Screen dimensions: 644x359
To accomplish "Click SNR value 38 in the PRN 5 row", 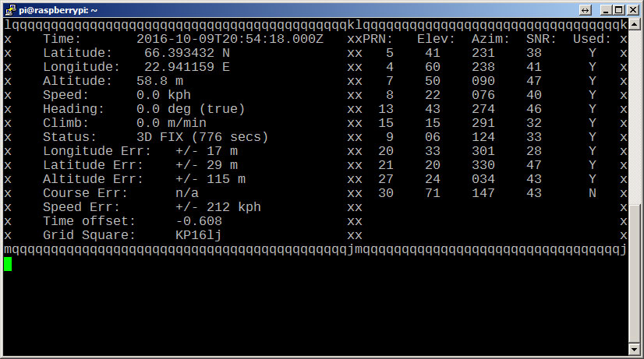I will (x=534, y=53).
